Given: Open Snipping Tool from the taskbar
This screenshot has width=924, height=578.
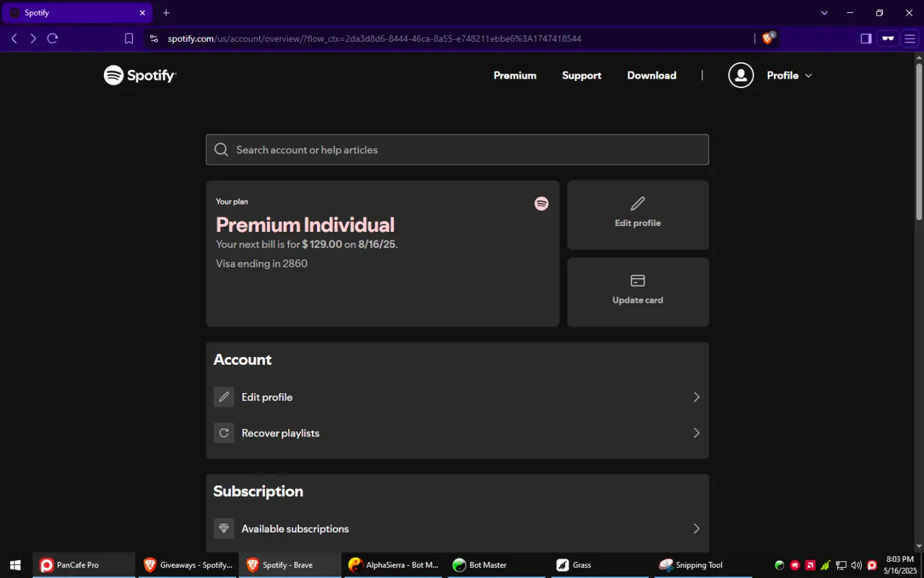Looking at the screenshot, I should [x=704, y=565].
